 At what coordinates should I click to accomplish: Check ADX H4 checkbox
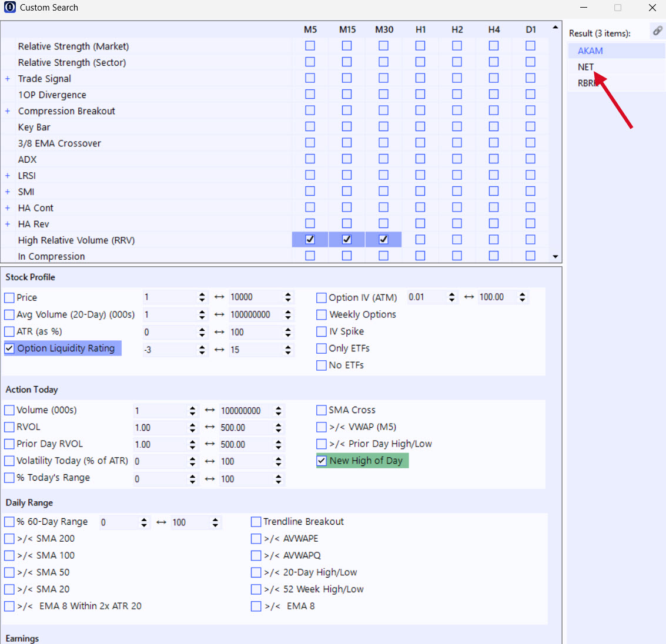pos(494,159)
